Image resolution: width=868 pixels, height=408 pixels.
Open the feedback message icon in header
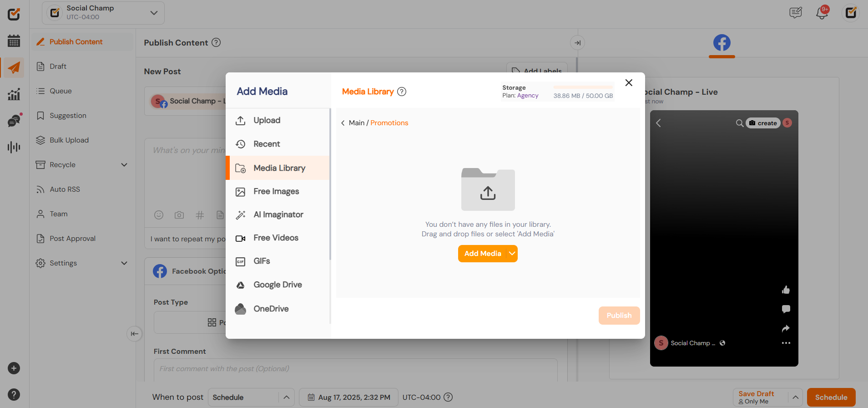click(796, 13)
